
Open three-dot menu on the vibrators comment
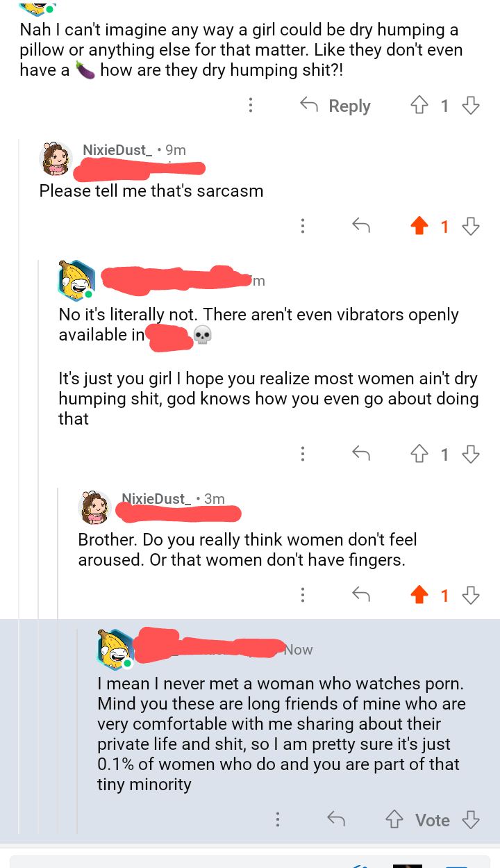pyautogui.click(x=303, y=454)
